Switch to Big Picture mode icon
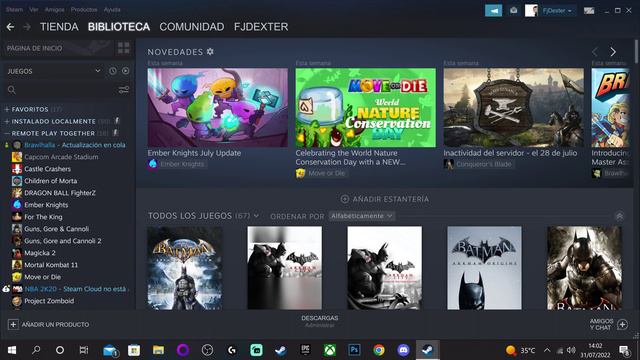Screen dimensions: 640x360 (x=589, y=11)
